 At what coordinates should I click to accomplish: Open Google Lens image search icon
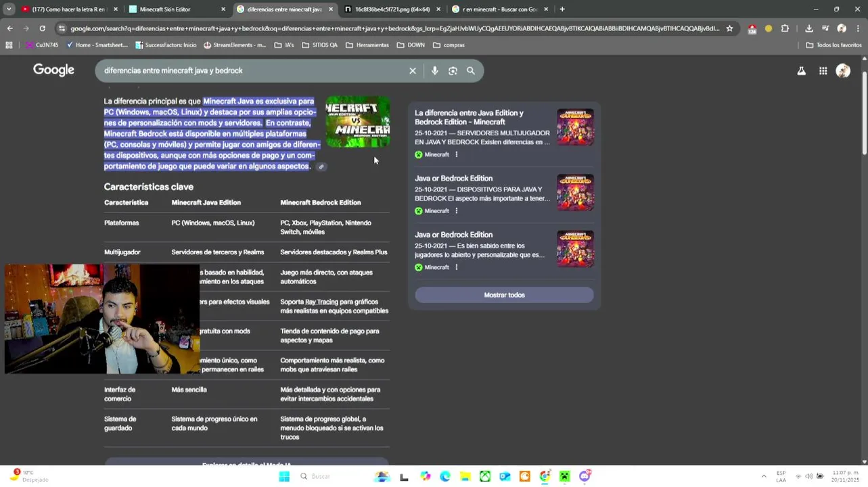click(453, 70)
